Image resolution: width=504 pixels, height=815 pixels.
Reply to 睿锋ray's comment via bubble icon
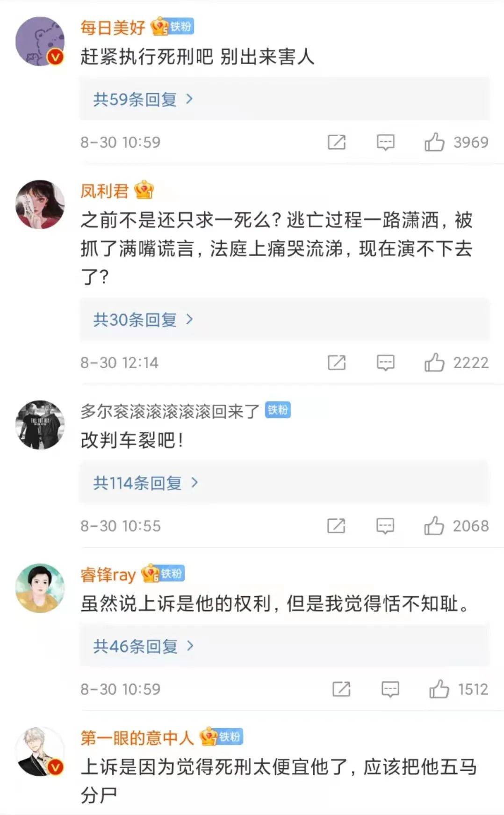click(x=390, y=689)
